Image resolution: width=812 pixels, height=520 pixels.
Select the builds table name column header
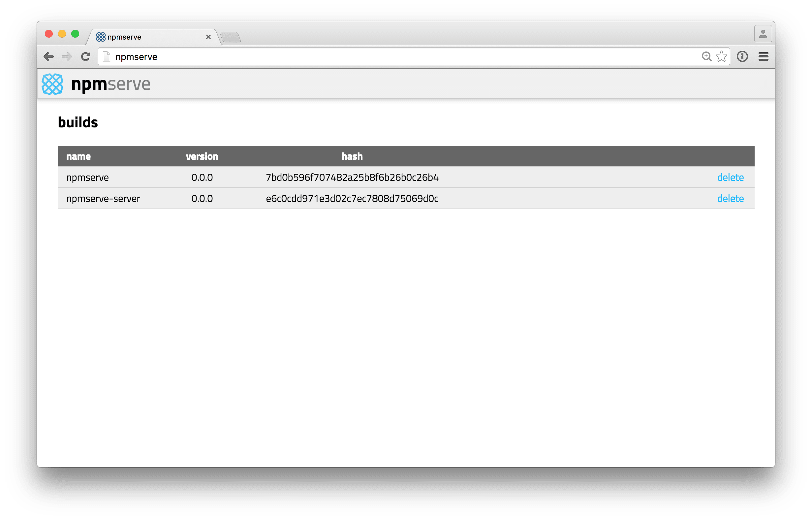pyautogui.click(x=79, y=156)
